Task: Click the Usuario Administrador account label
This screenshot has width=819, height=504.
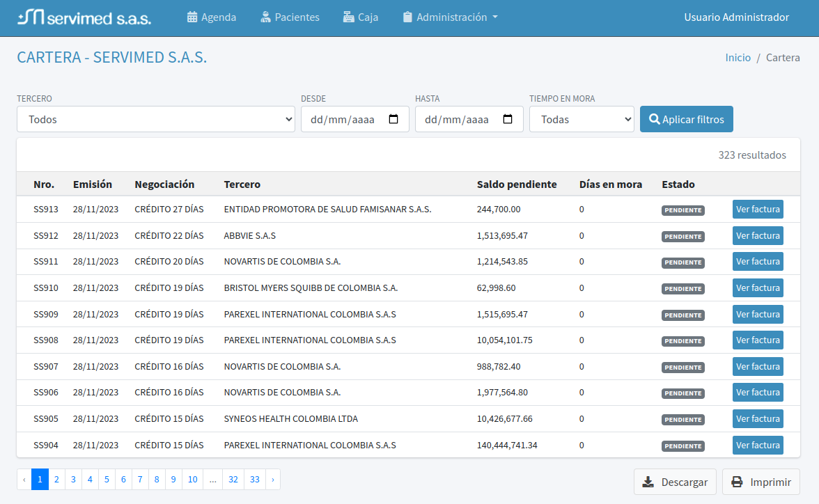Action: pos(736,17)
